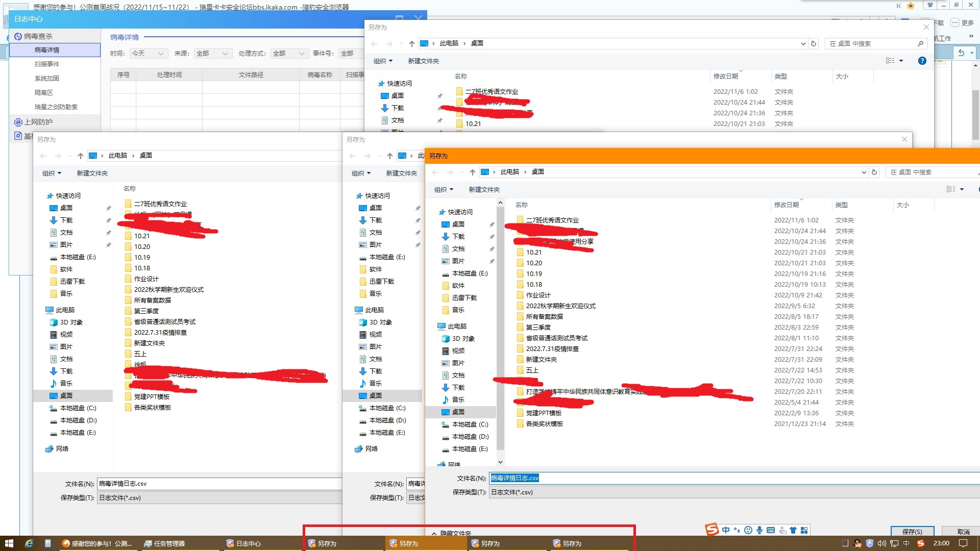Expand the 时间 今天 dropdown filter
The width and height of the screenshot is (980, 551).
(149, 53)
